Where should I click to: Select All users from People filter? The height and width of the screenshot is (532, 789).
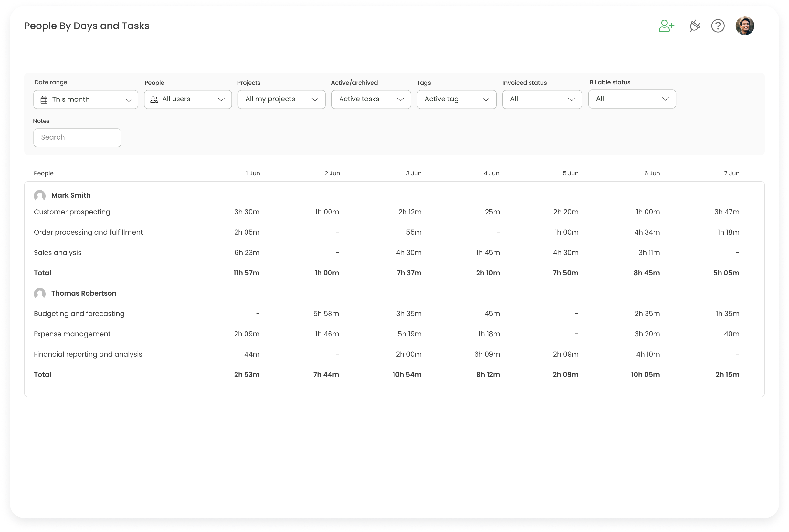pyautogui.click(x=188, y=99)
